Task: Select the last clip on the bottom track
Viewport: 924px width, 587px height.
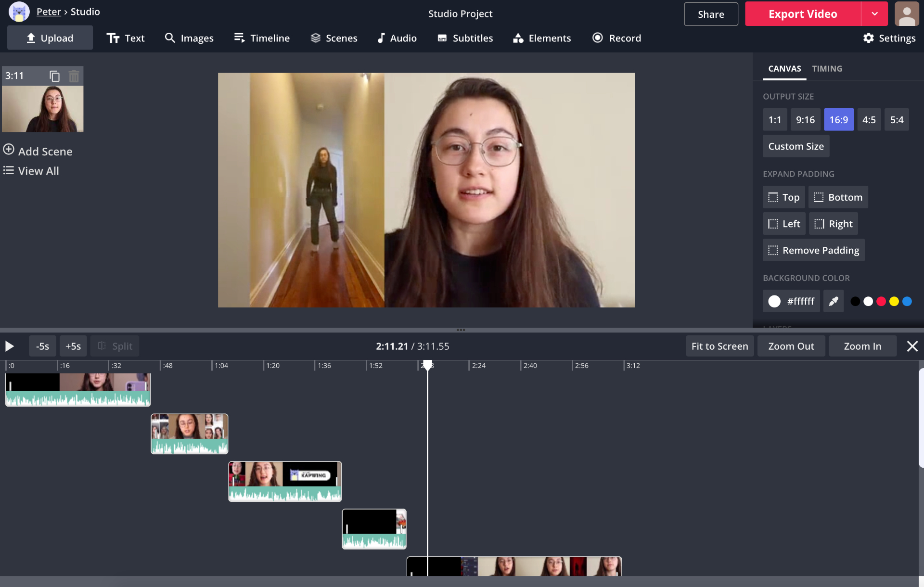Action: pyautogui.click(x=514, y=566)
